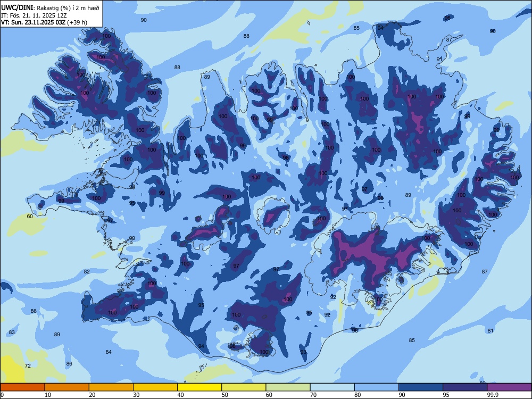The height and width of the screenshot is (399, 532).
Task: Click the '93' value near south coast
Action: [303, 352]
